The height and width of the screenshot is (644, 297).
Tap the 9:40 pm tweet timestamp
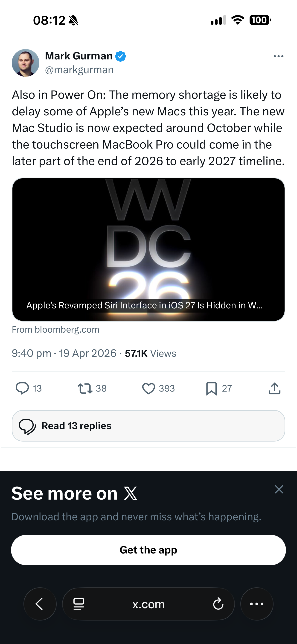(32, 354)
